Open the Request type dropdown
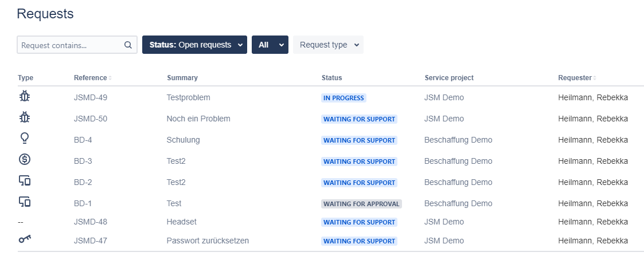The width and height of the screenshot is (644, 256). click(x=328, y=45)
